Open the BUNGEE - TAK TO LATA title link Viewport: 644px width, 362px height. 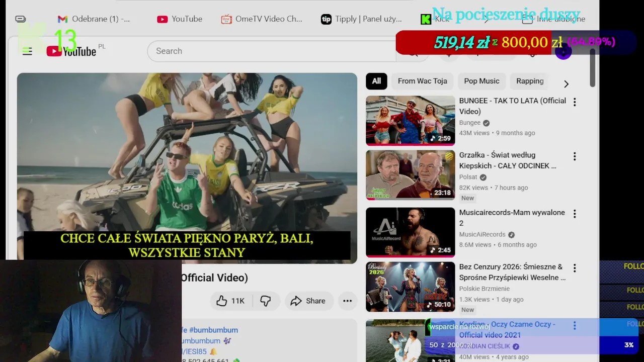pyautogui.click(x=512, y=106)
